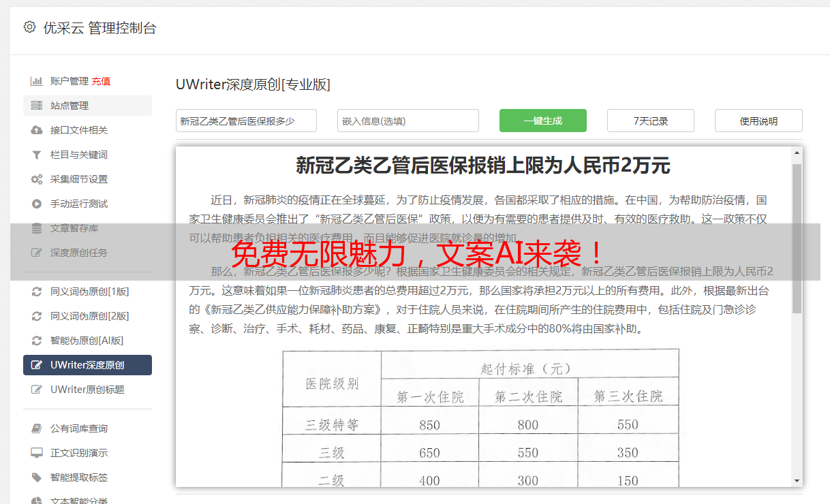The image size is (830, 504).
Task: Click the play icon for 手动运行测试
Action: 37,204
